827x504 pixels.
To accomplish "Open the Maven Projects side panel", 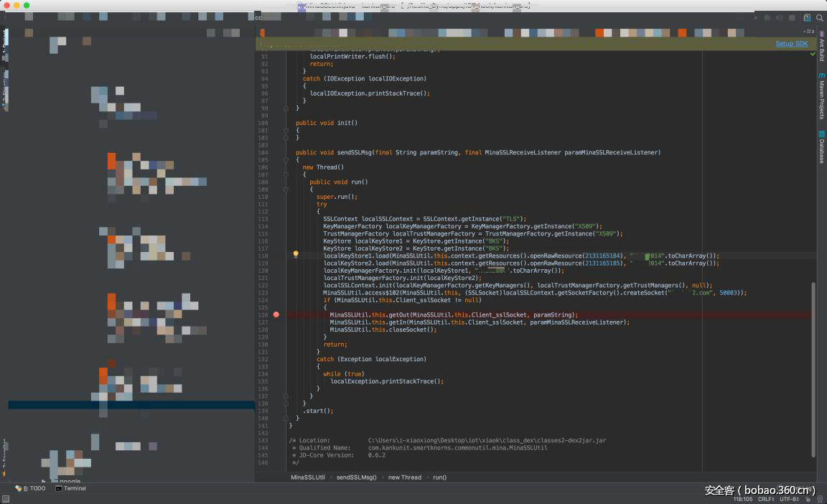I will 821,99.
